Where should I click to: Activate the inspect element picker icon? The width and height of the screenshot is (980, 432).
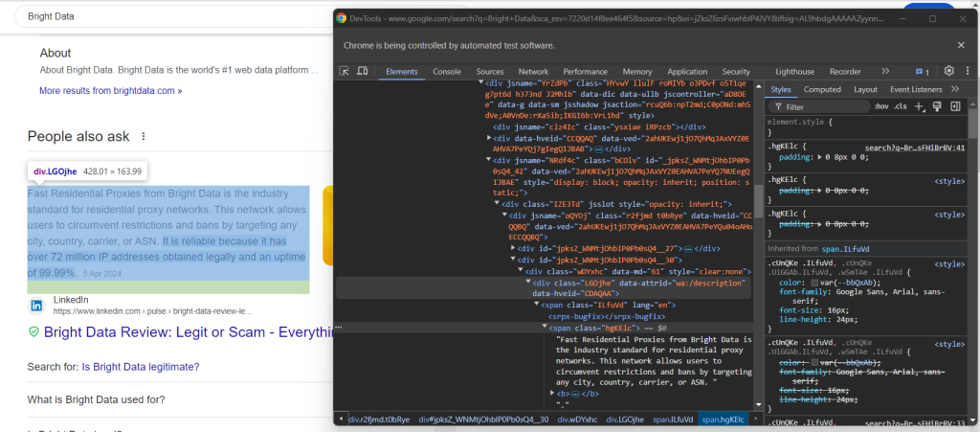coord(345,72)
